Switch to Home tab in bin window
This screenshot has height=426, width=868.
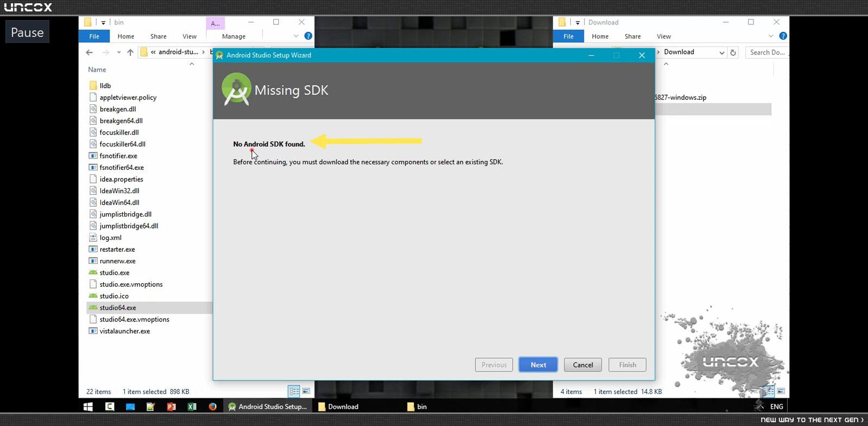[126, 36]
